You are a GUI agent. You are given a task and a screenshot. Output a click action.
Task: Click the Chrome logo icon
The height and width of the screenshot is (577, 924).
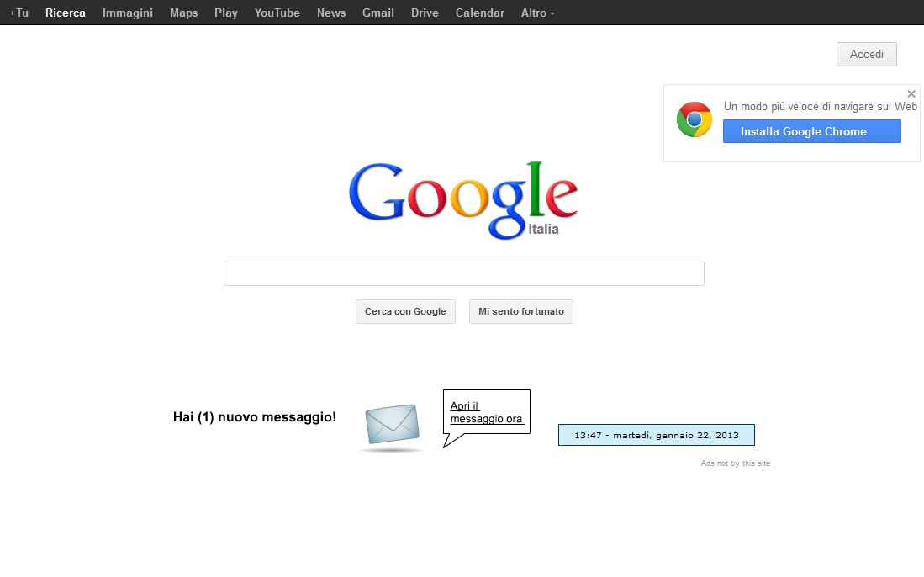click(x=694, y=119)
